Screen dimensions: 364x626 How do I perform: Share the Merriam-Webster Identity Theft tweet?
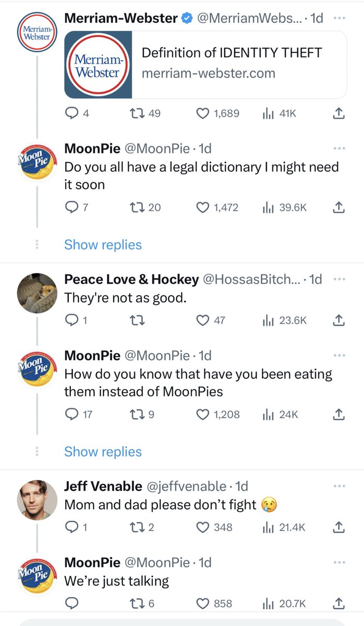click(338, 113)
